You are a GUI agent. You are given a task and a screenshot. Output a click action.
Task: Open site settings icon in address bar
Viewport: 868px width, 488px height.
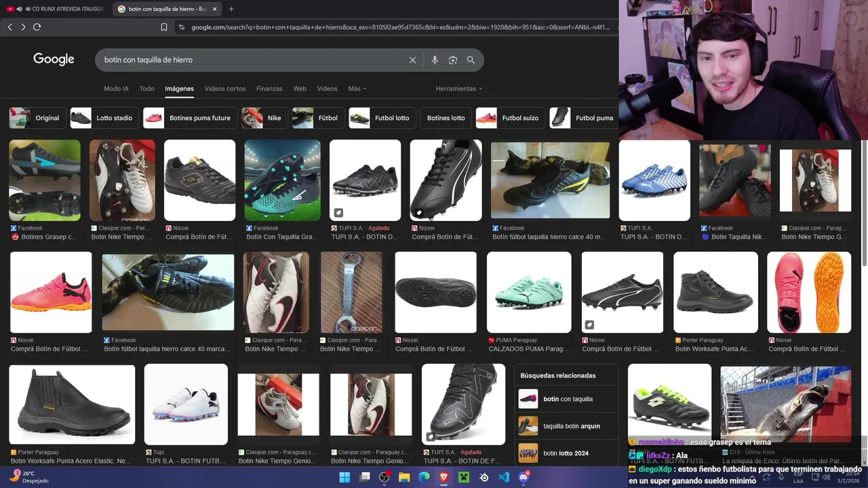(x=181, y=27)
